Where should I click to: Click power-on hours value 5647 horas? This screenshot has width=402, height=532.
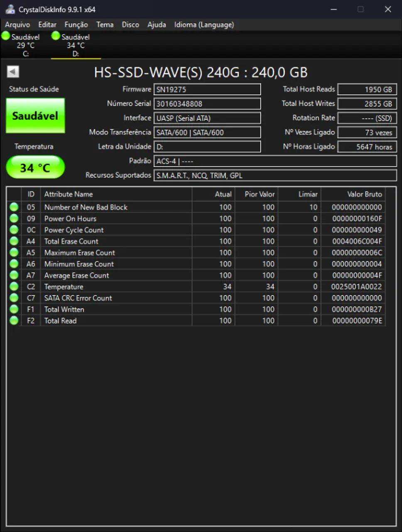367,147
